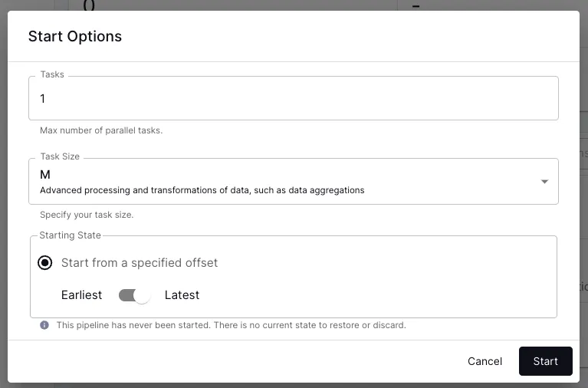
Task: Toggle the Earliest/Latest offset switch
Action: point(135,295)
